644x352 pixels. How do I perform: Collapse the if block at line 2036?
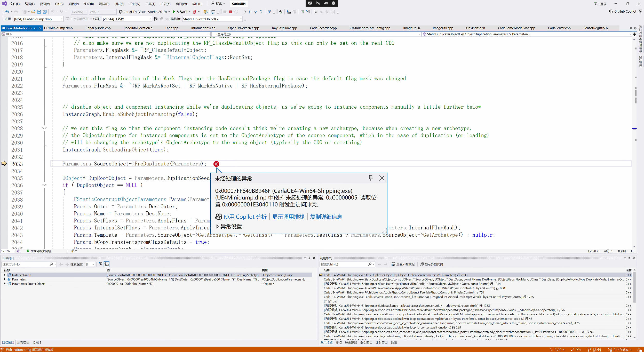(44, 185)
